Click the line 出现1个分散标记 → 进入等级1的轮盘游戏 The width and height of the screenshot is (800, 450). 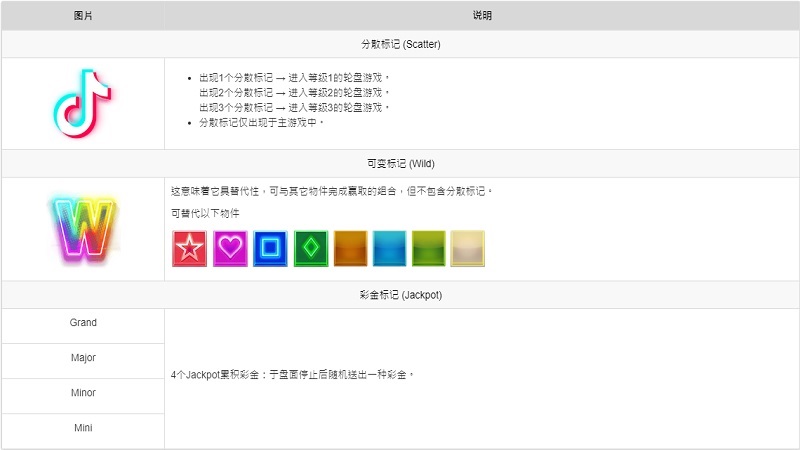pyautogui.click(x=294, y=78)
